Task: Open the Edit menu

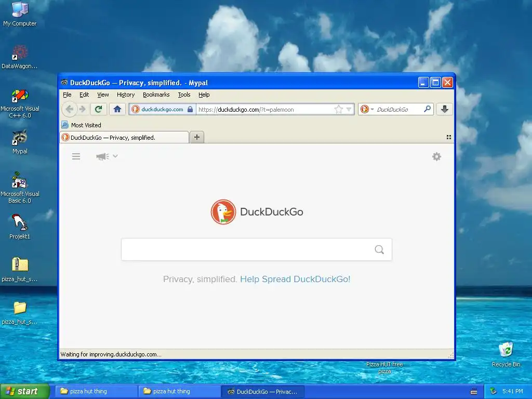Action: 84,95
